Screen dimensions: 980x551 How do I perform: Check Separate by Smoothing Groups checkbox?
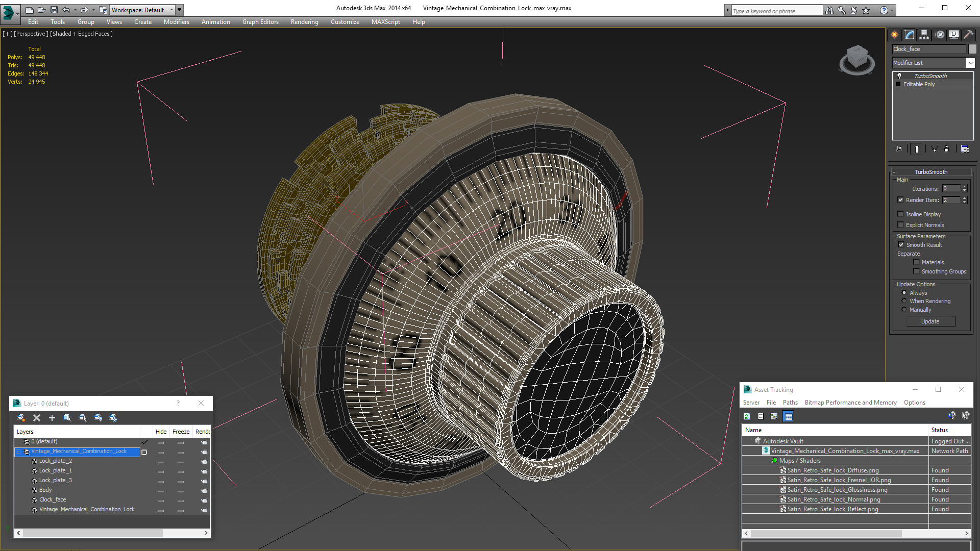pos(916,271)
